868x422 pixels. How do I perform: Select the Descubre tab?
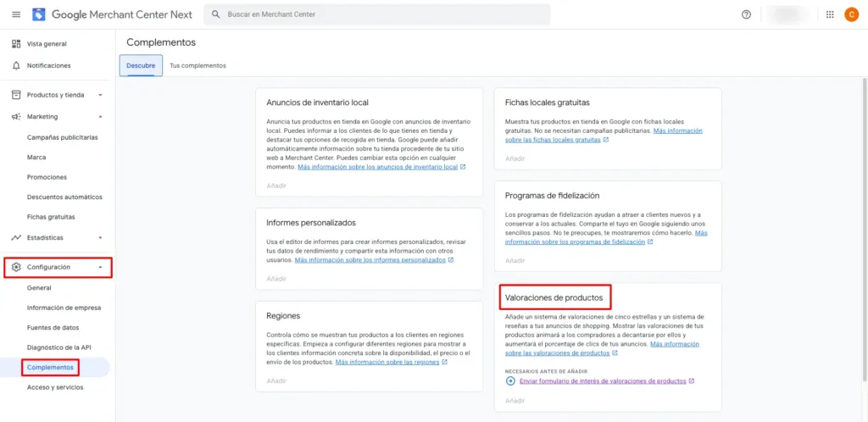[141, 65]
